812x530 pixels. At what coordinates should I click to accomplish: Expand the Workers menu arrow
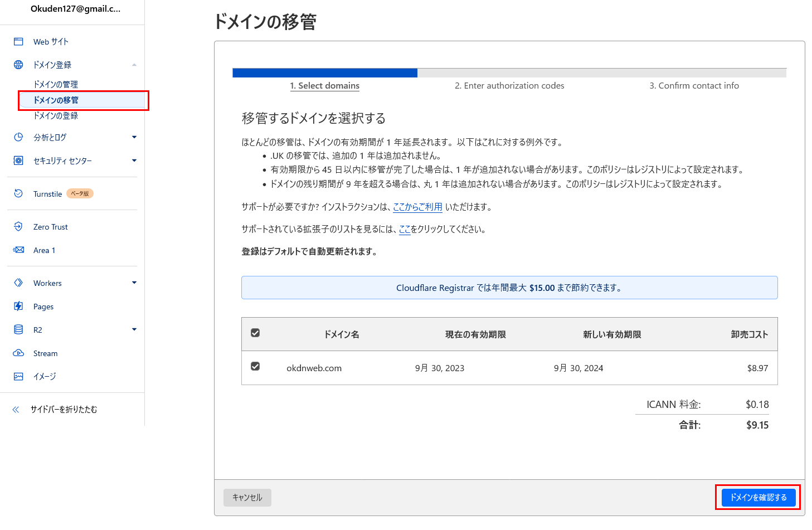[x=134, y=283]
